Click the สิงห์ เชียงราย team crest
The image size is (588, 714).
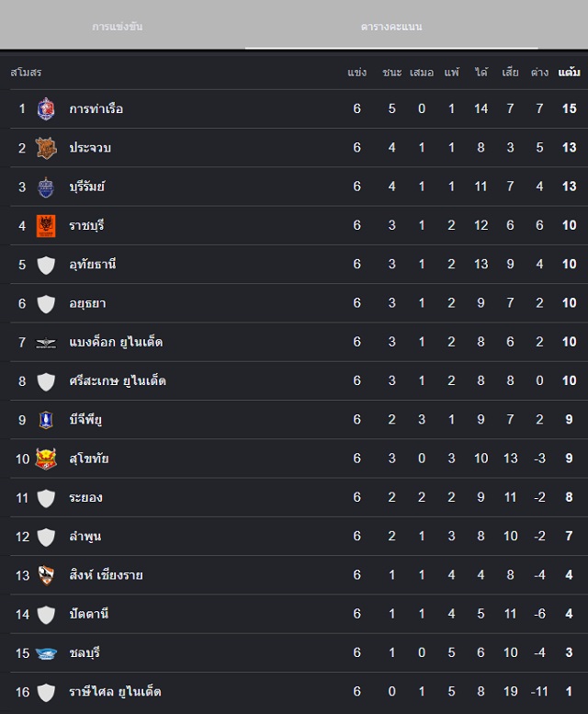(46, 575)
